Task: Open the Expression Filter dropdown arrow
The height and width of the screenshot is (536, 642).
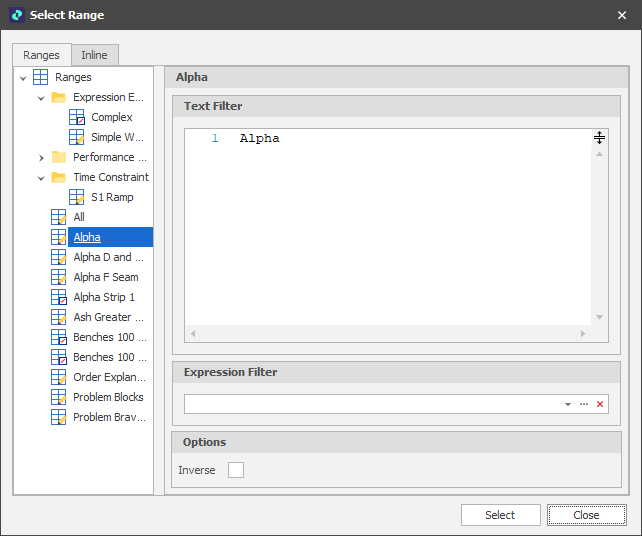Action: tap(568, 404)
